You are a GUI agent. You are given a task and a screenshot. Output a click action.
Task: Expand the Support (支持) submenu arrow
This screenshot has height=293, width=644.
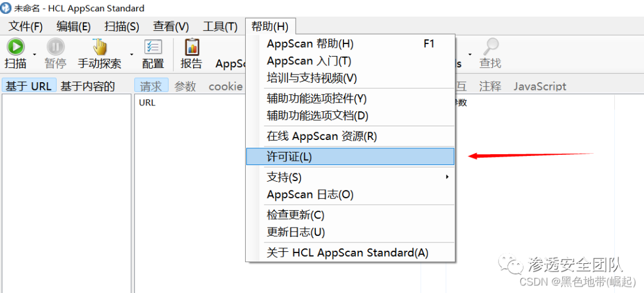pyautogui.click(x=447, y=177)
